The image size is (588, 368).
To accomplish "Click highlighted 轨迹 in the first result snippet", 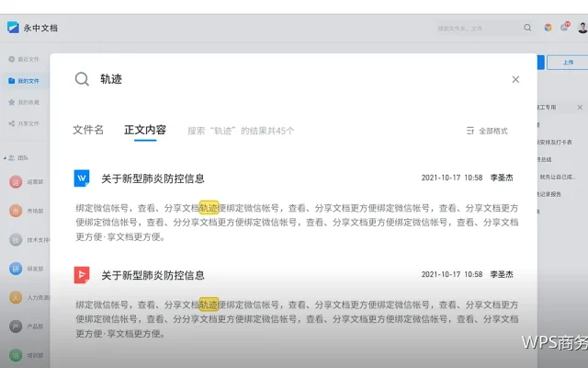I will (x=209, y=208).
